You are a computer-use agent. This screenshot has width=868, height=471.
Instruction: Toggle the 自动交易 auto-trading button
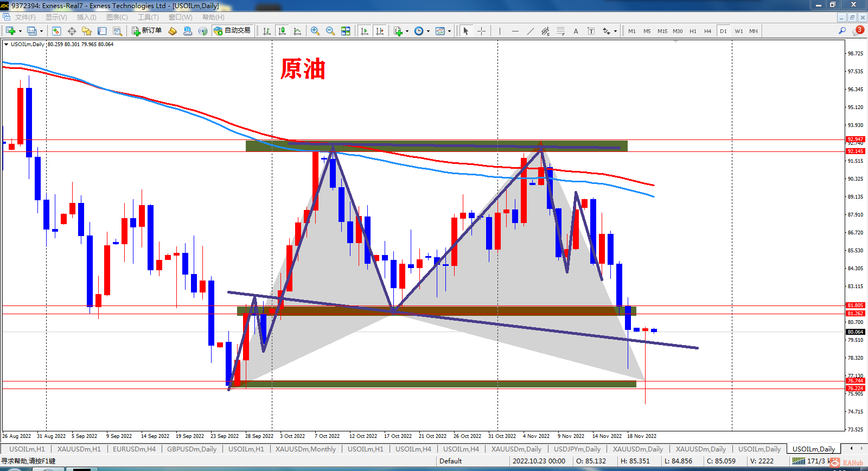pyautogui.click(x=232, y=31)
